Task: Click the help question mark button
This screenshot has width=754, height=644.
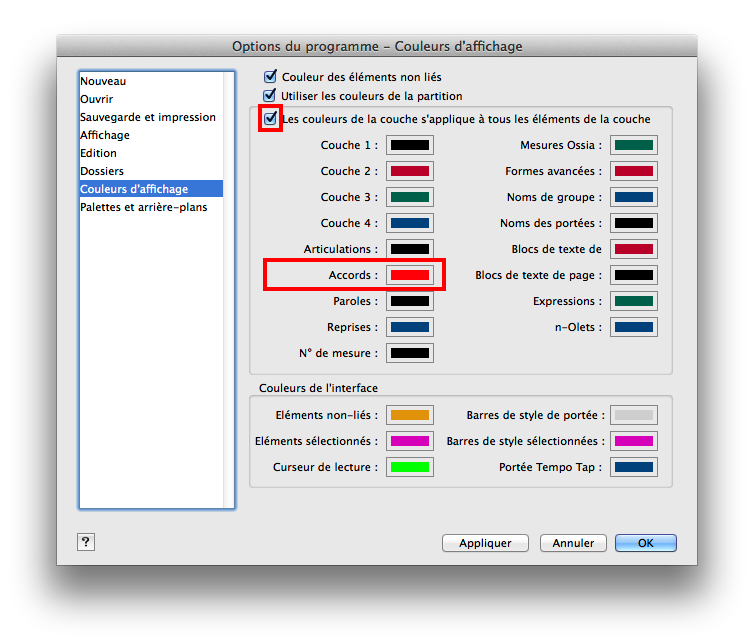Action: click(85, 542)
